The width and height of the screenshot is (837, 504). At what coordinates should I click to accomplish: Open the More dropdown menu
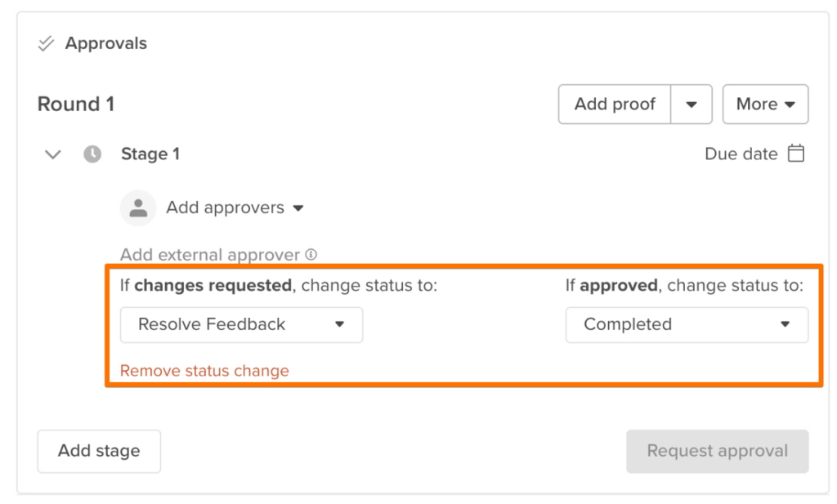pos(765,104)
